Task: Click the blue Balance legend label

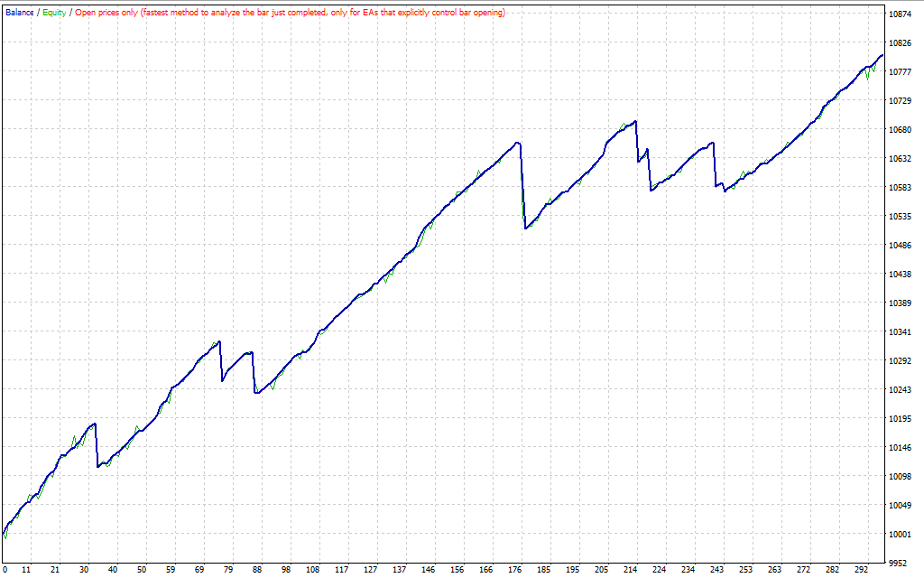Action: click(19, 13)
